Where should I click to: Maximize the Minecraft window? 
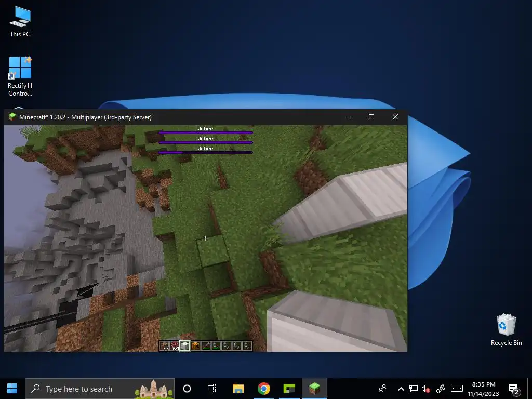(371, 117)
